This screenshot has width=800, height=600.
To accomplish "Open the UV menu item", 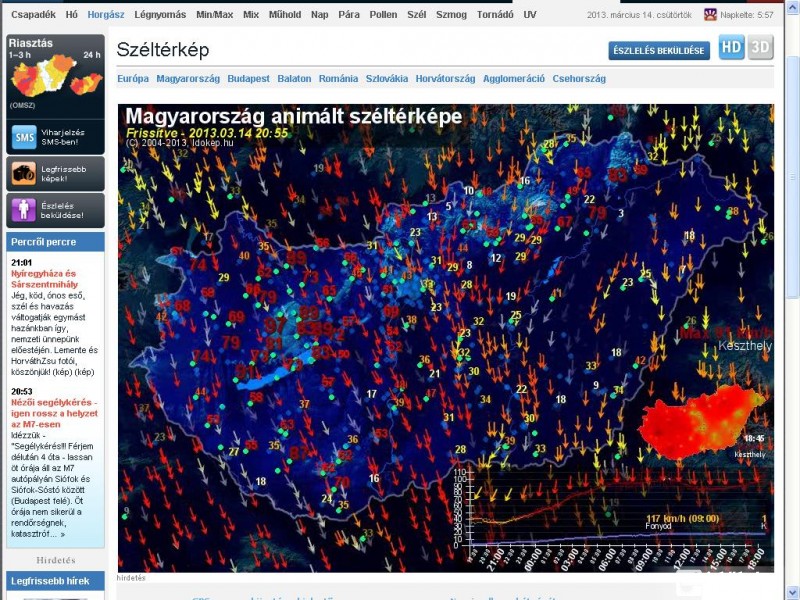I will coord(530,15).
